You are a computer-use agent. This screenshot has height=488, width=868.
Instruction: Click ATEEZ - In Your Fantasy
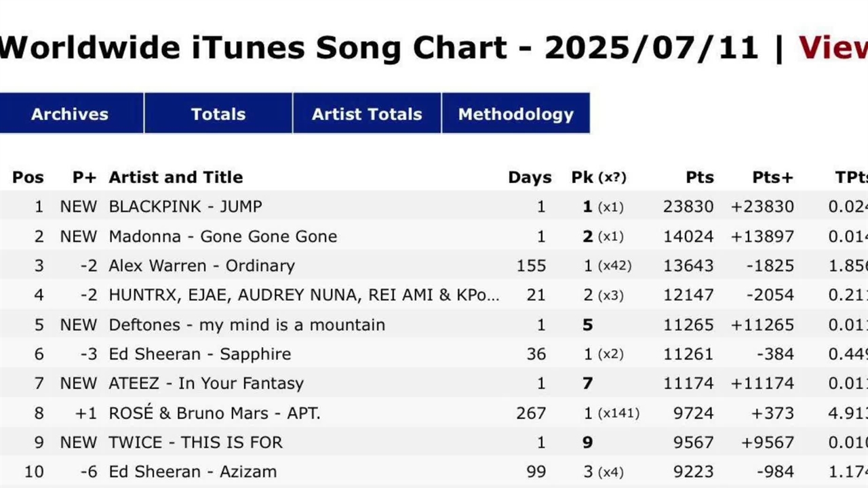point(206,384)
